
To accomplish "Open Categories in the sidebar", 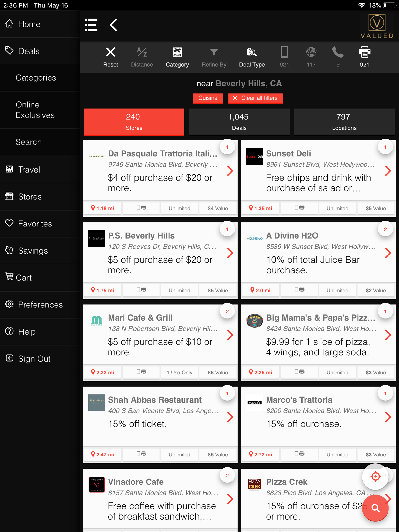I will click(40, 78).
